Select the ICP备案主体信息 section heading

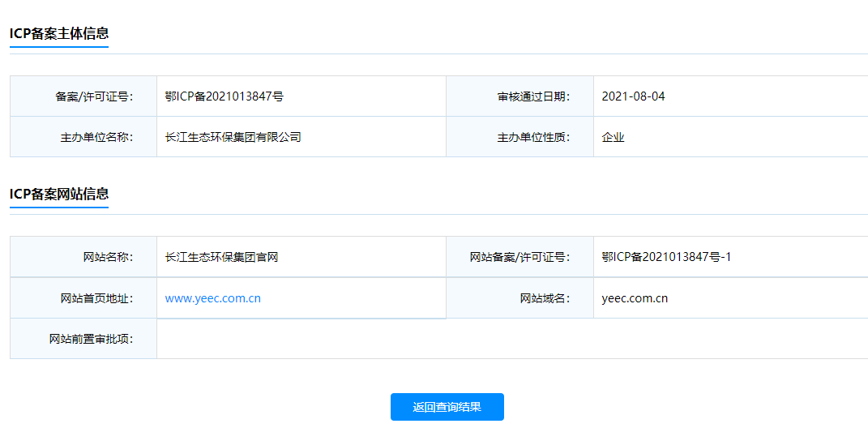tap(59, 33)
